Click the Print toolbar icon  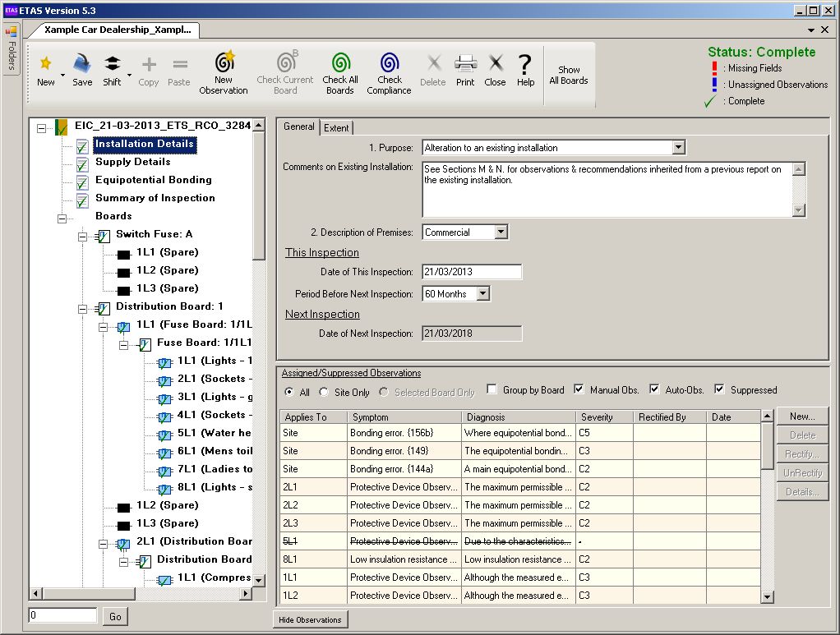tap(465, 64)
